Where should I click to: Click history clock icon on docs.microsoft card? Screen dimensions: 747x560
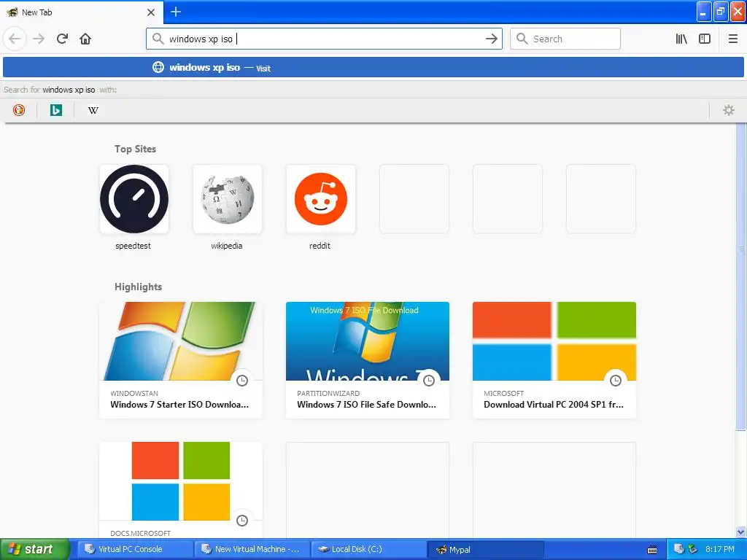242,521
